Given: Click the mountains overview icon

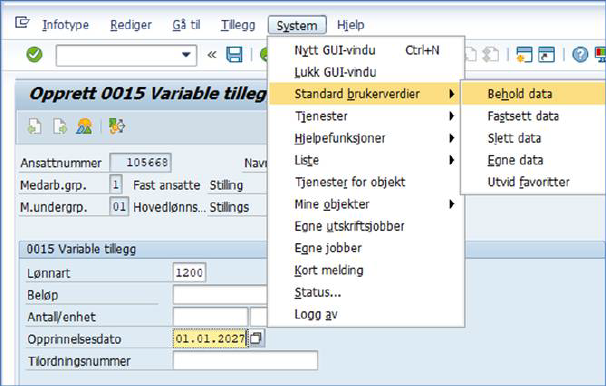Looking at the screenshot, I should pos(84,126).
